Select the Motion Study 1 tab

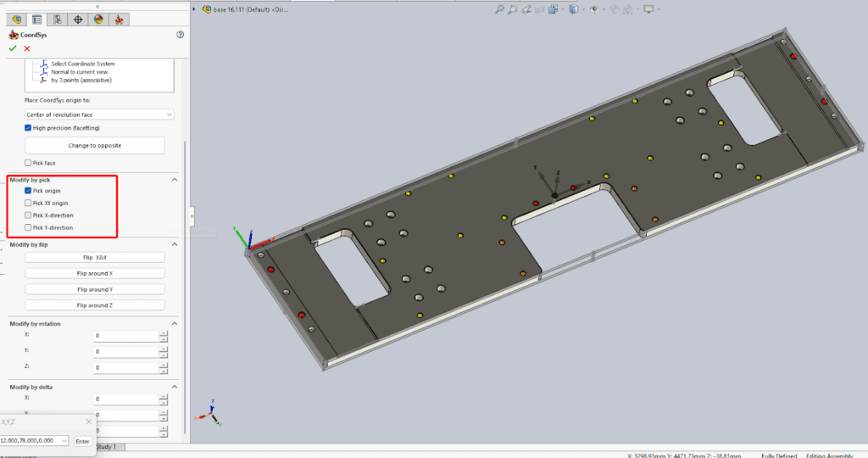pyautogui.click(x=108, y=446)
